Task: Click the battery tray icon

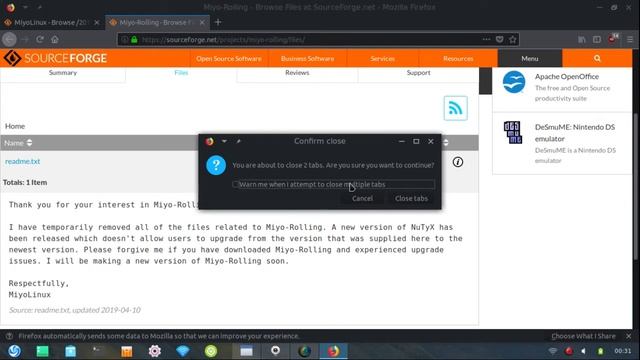Action: click(x=600, y=351)
